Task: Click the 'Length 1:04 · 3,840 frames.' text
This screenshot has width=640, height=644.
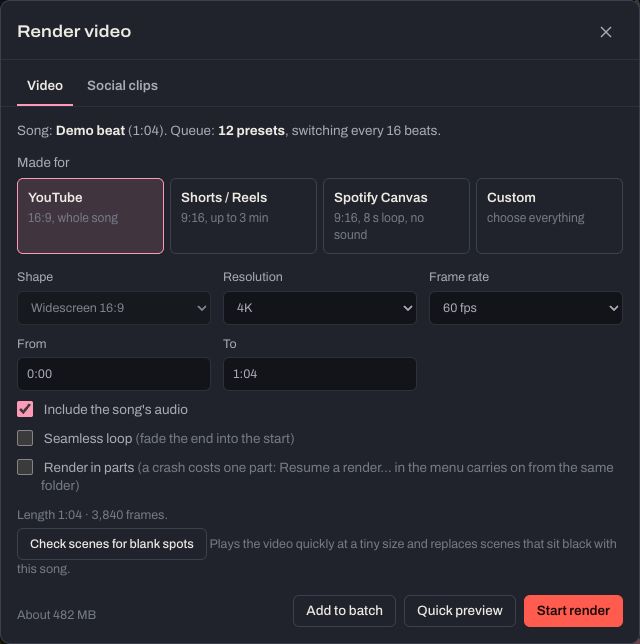Action: click(x=92, y=515)
